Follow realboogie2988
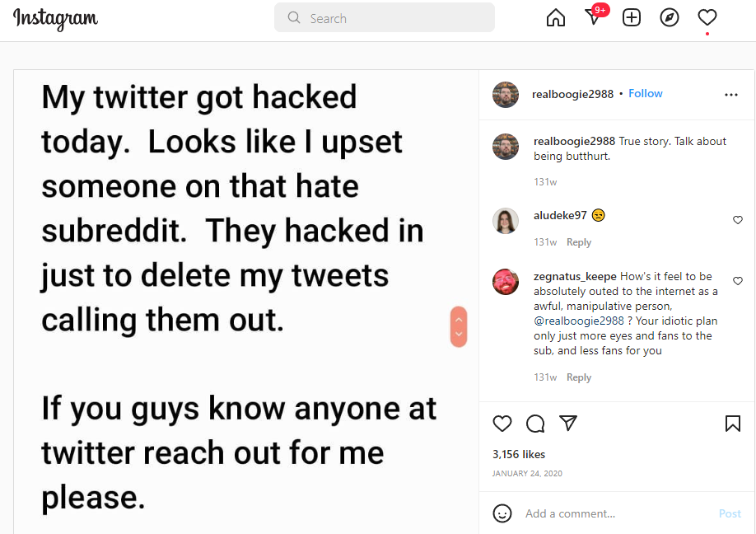The image size is (756, 534). [646, 94]
